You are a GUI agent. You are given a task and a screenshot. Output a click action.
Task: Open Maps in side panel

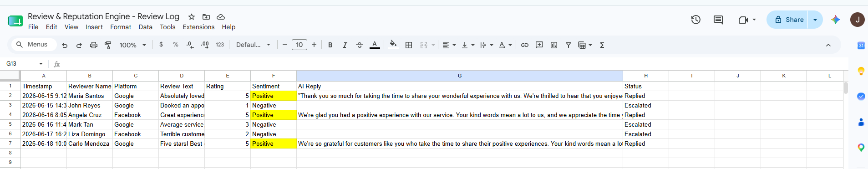861,148
